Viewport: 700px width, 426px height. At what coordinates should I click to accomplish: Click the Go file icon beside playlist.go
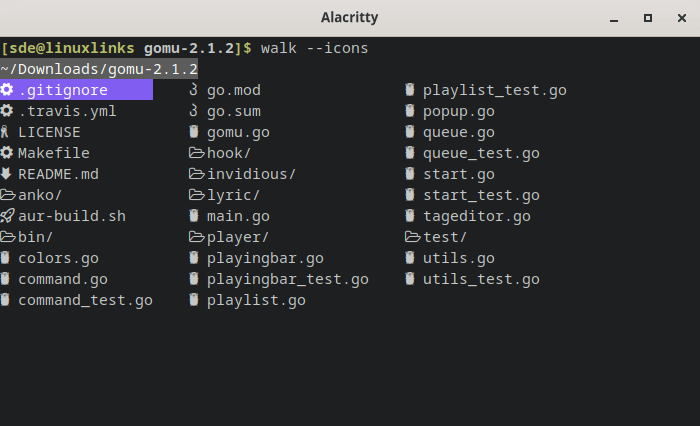[x=194, y=300]
